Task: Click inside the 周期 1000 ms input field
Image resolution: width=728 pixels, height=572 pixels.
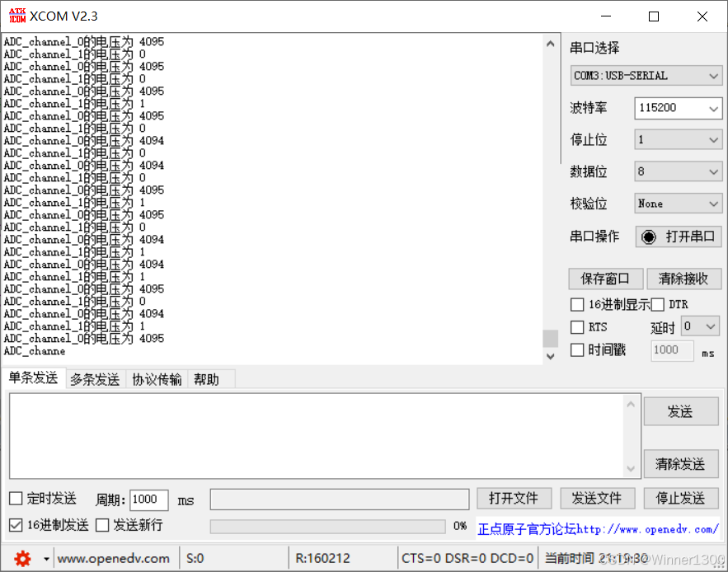Action: point(148,499)
